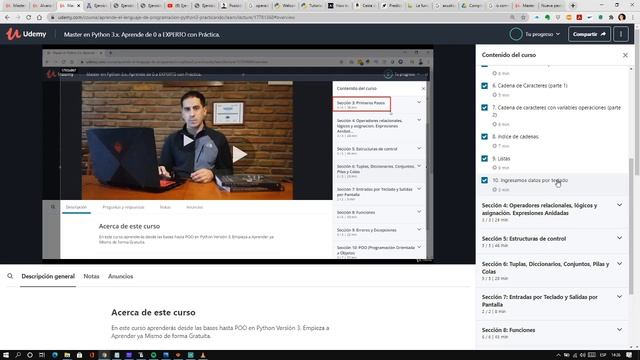Viewport: 640px width, 360px height.
Task: Open Windows taskbar search
Action: (x=18, y=355)
